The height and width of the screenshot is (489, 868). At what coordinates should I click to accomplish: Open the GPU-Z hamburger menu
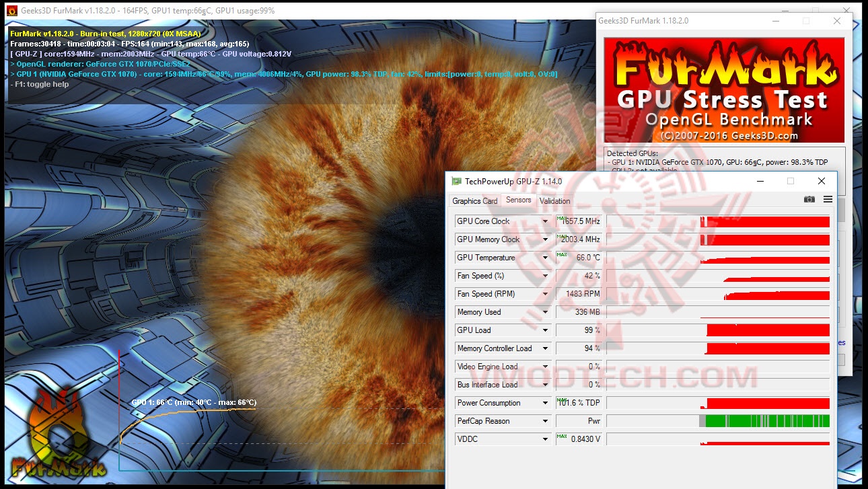tap(828, 200)
